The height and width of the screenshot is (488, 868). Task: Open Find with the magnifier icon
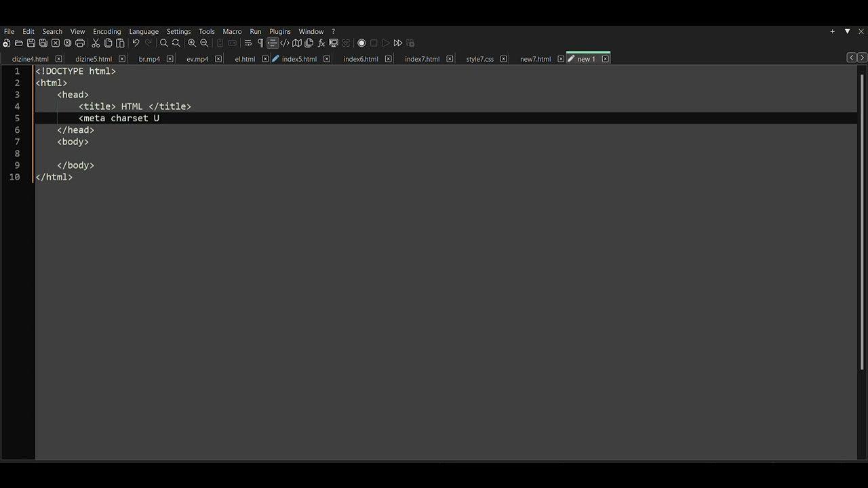pyautogui.click(x=163, y=43)
